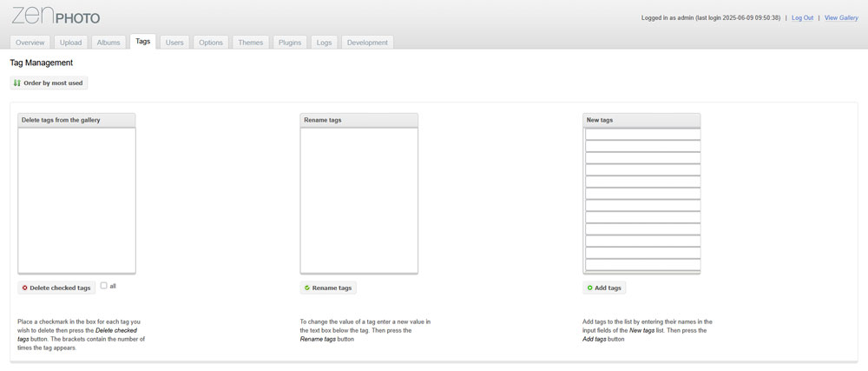Viewport: 868px width, 371px height.
Task: Open the Themes tab
Action: (251, 43)
